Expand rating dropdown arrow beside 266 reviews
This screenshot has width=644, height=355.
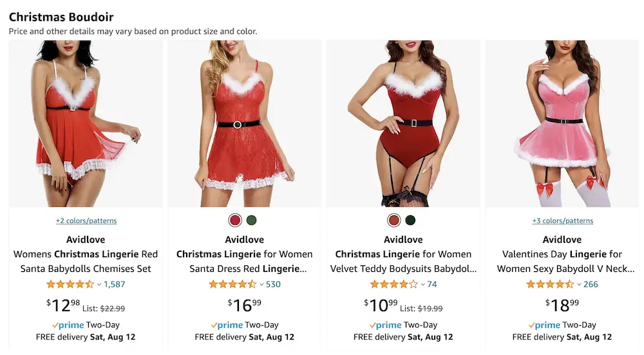click(579, 284)
